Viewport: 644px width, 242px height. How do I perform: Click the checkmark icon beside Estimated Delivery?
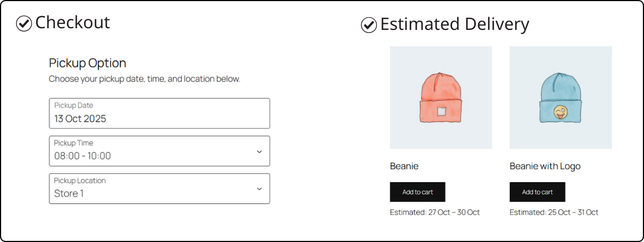(x=369, y=25)
